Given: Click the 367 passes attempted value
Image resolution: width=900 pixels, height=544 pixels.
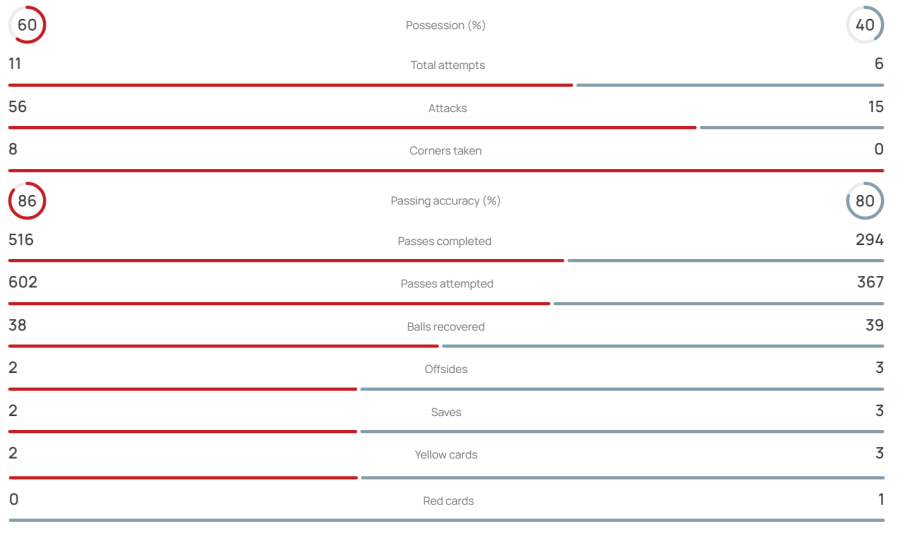Looking at the screenshot, I should pyautogui.click(x=870, y=282).
